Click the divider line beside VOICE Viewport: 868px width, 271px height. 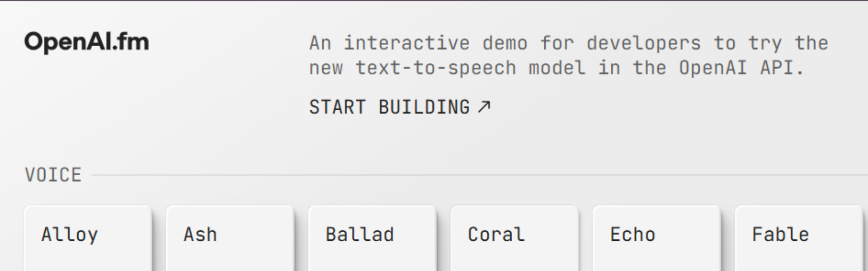[x=452, y=174]
